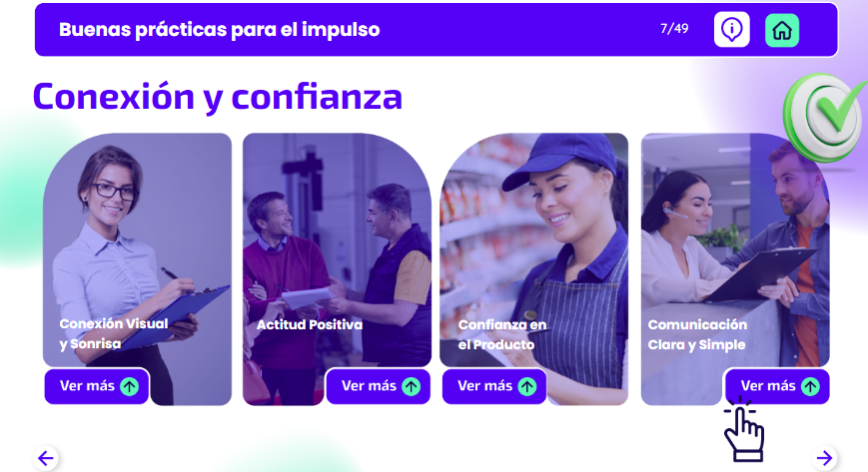
Task: Advance with the next slide right arrow
Action: tap(824, 458)
